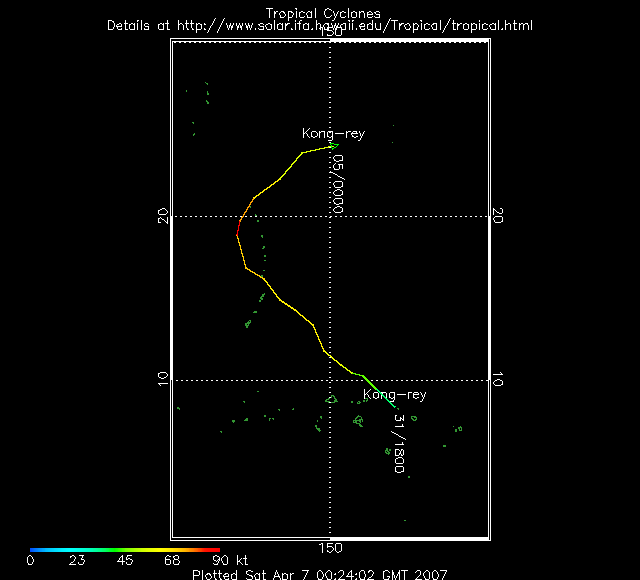This screenshot has width=640, height=580.
Task: Click the red peak-intensity segment of the track
Action: [238, 232]
